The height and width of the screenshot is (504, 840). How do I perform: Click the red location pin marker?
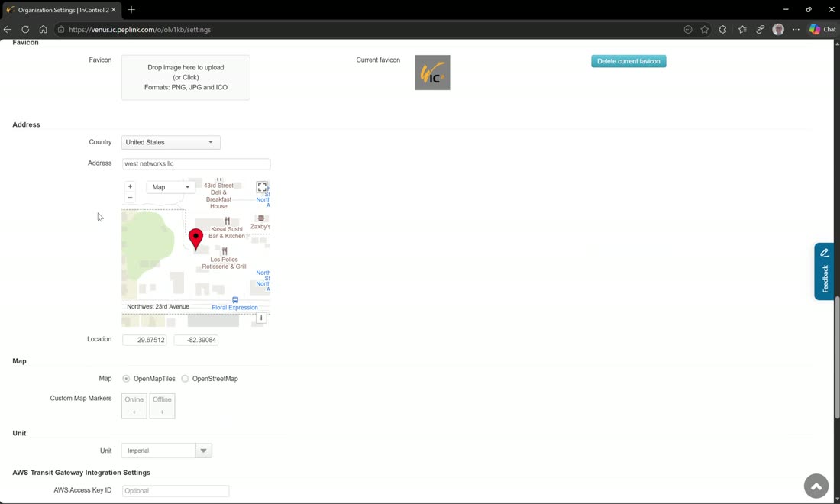click(x=196, y=239)
